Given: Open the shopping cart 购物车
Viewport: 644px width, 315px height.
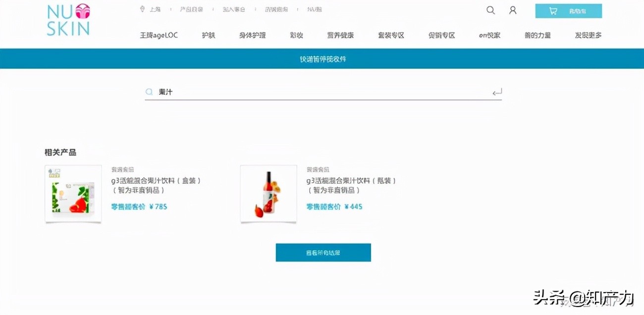Looking at the screenshot, I should [x=568, y=10].
